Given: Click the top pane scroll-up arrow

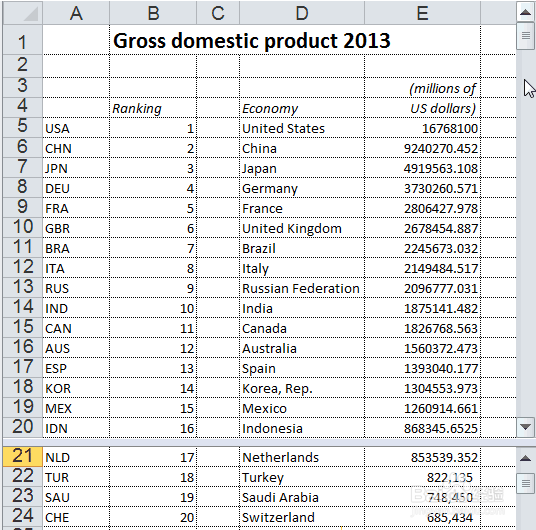Looking at the screenshot, I should [x=525, y=12].
